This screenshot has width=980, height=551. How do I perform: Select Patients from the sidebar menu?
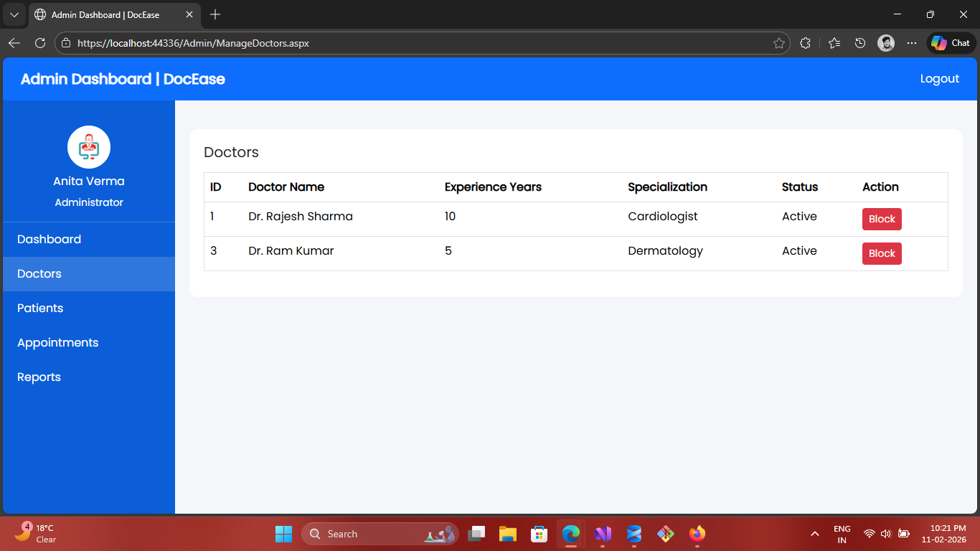click(40, 308)
